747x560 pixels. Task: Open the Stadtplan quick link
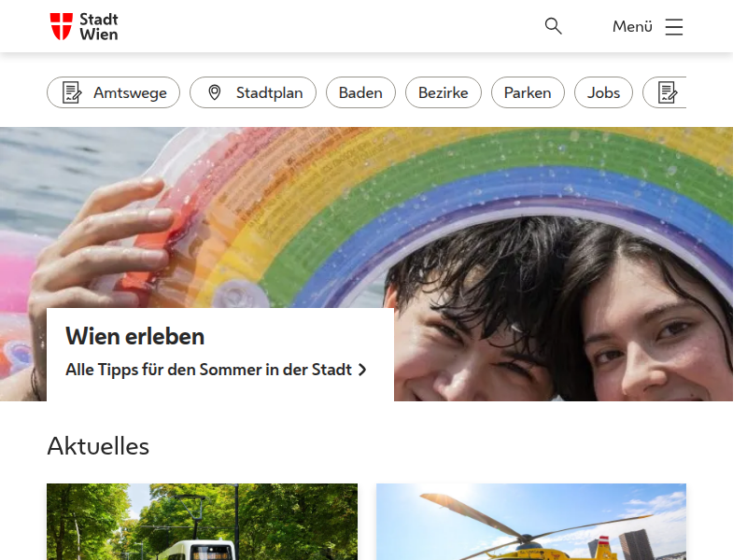coord(253,92)
